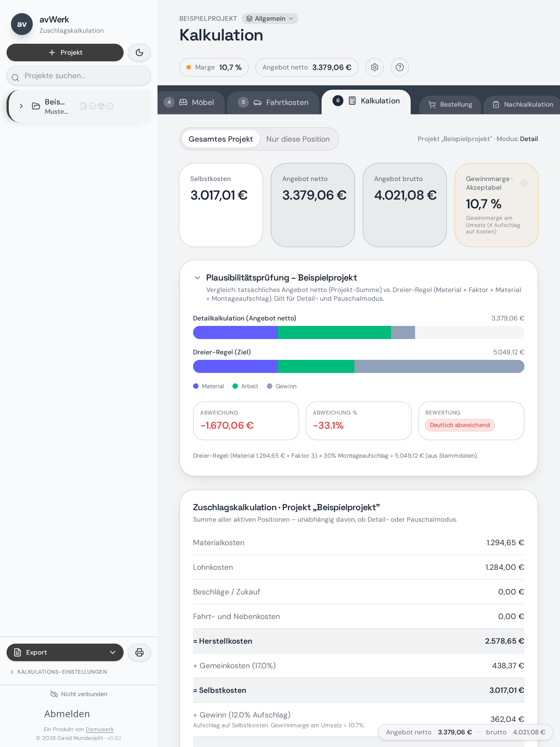Image resolution: width=560 pixels, height=747 pixels.
Task: Open help with the question mark icon
Action: [x=399, y=67]
